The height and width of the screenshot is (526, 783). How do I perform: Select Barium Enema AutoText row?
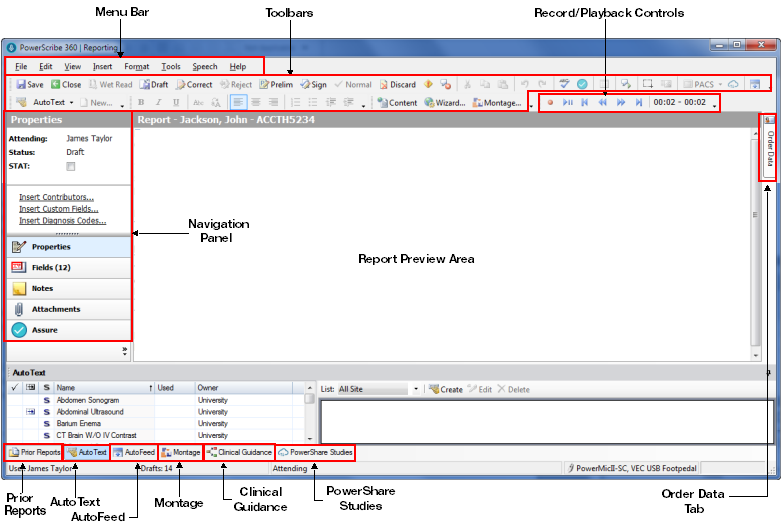(156, 423)
